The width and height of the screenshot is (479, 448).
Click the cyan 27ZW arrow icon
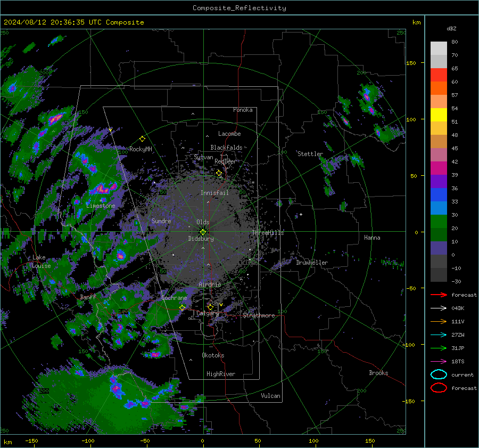coord(439,335)
